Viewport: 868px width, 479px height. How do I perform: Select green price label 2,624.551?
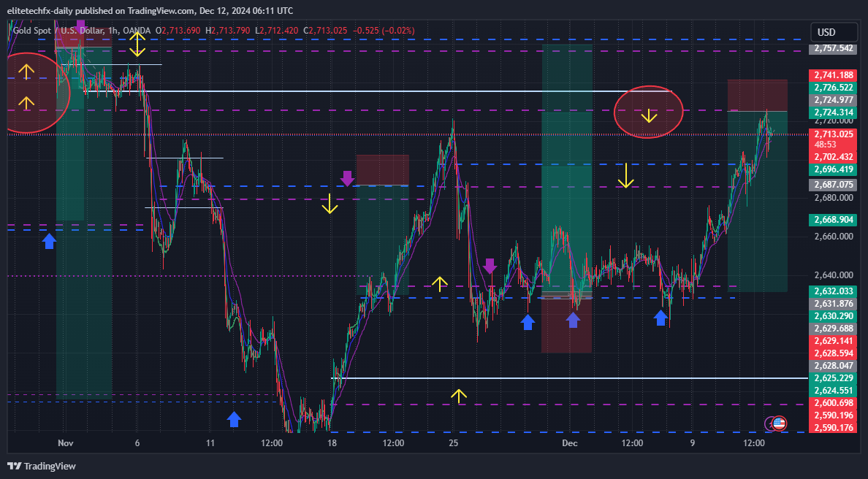click(x=834, y=391)
